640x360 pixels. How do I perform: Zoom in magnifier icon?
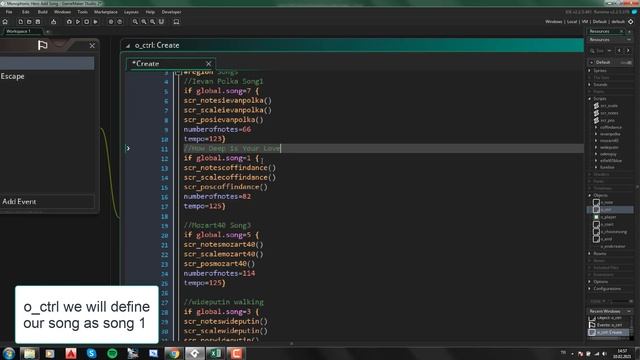click(144, 22)
